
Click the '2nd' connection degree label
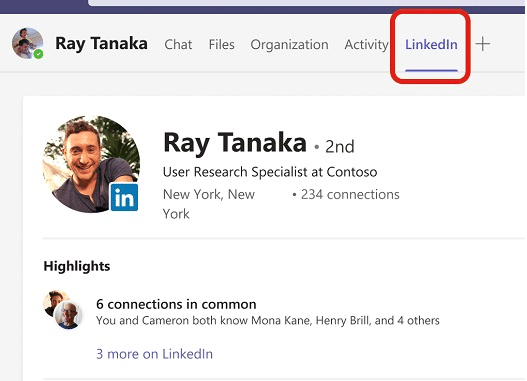(339, 146)
